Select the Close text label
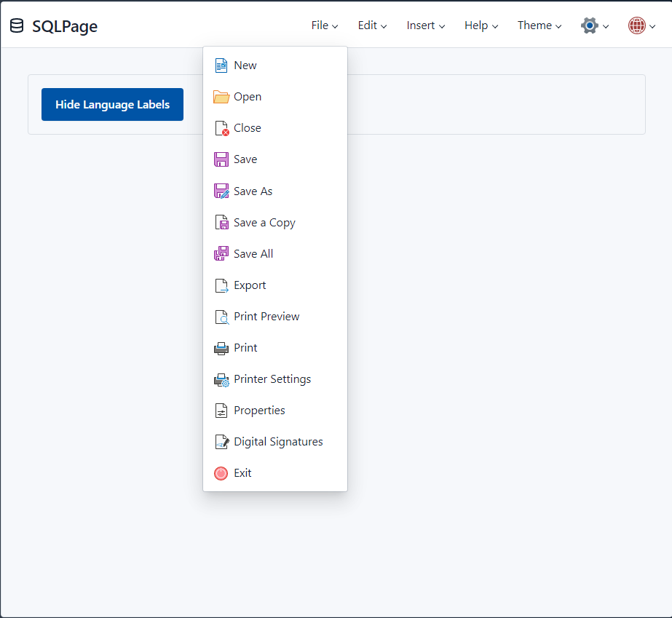Screen dimensions: 672x618 [x=248, y=128]
